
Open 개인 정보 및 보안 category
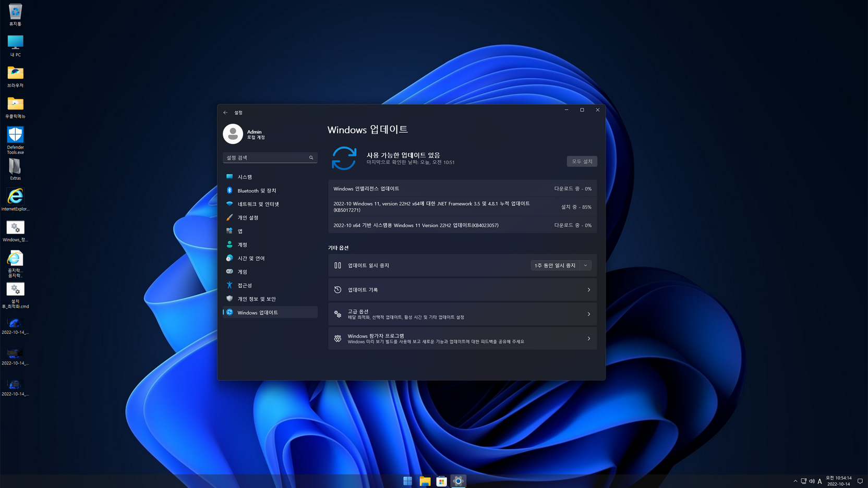(x=270, y=299)
